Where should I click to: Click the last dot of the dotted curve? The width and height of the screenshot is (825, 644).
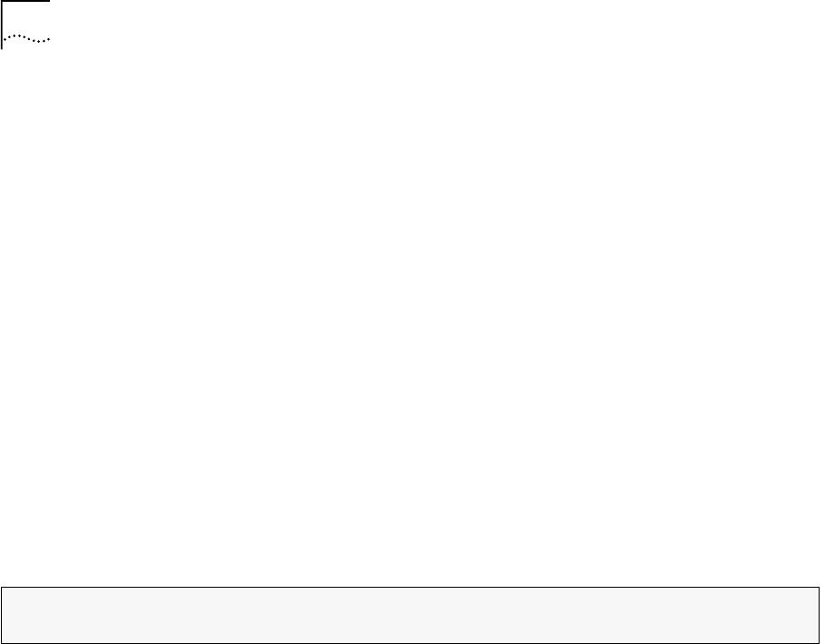(49, 39)
